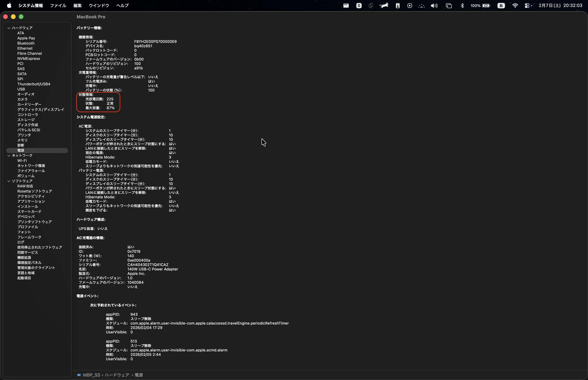Select ストレージ in the sidebar

pyautogui.click(x=26, y=120)
